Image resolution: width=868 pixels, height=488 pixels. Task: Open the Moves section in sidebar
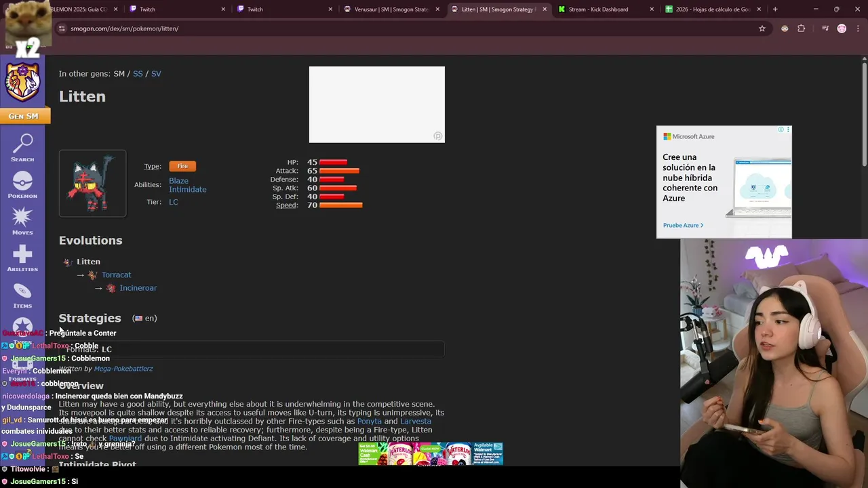pyautogui.click(x=22, y=221)
